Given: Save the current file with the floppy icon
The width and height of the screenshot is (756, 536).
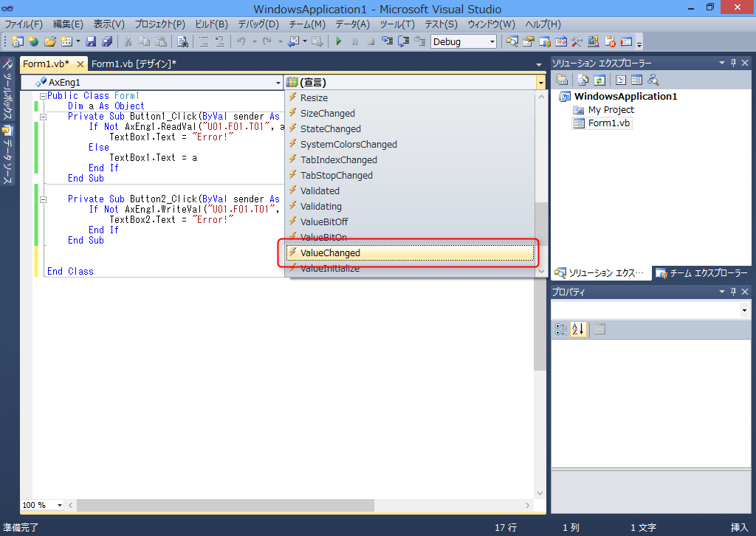Looking at the screenshot, I should pos(91,42).
